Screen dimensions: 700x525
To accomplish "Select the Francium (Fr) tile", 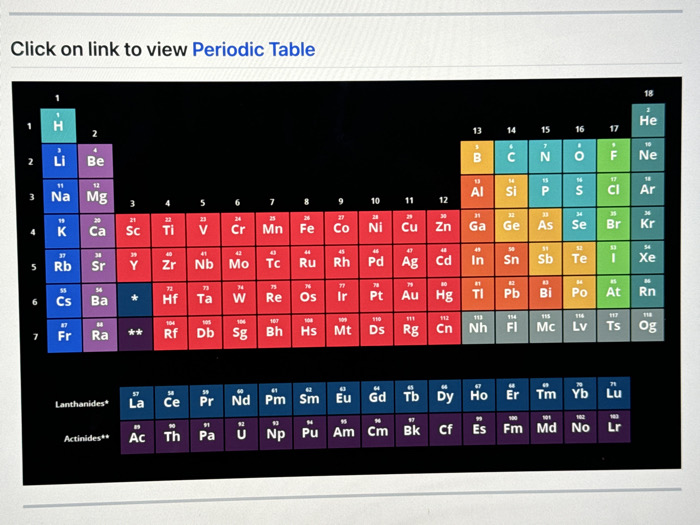I will tap(65, 336).
